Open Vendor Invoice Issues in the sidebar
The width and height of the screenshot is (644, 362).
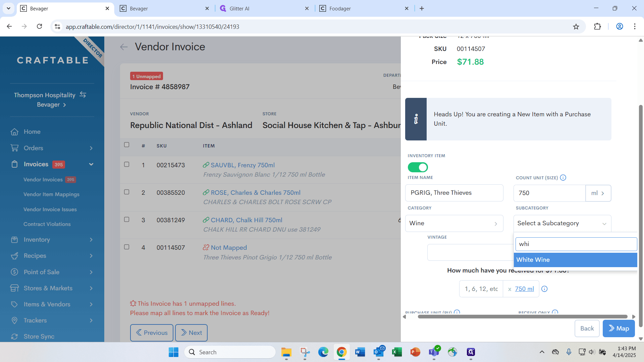[50, 209]
